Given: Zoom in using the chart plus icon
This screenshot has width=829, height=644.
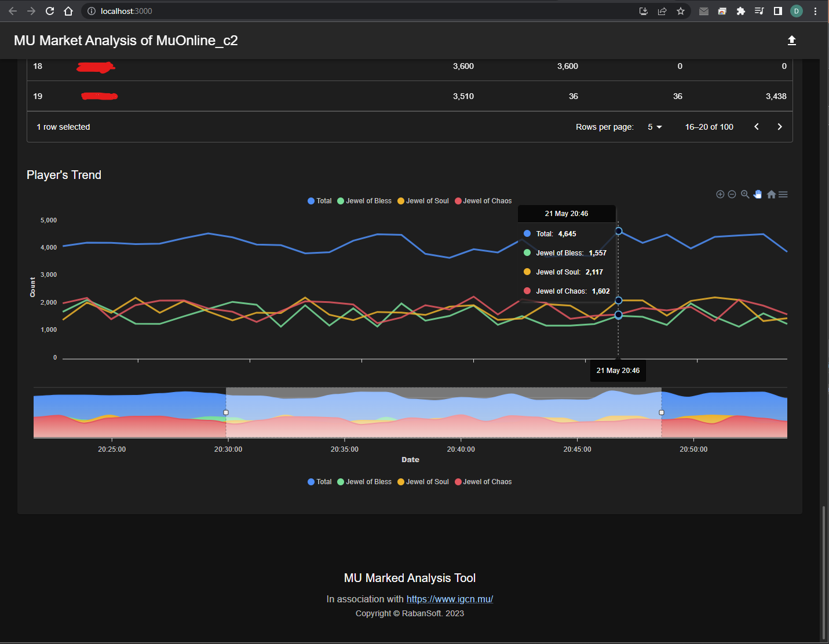Looking at the screenshot, I should pyautogui.click(x=720, y=195).
